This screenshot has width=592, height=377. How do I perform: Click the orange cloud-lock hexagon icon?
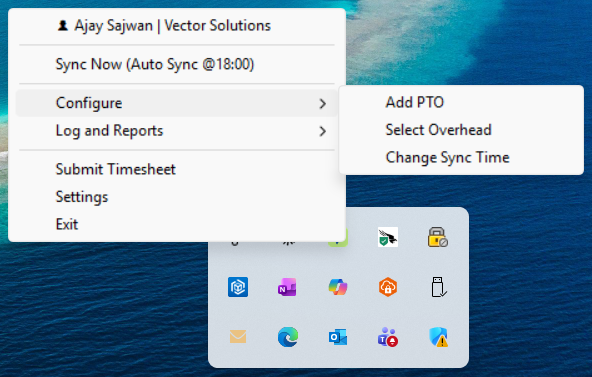(x=388, y=287)
